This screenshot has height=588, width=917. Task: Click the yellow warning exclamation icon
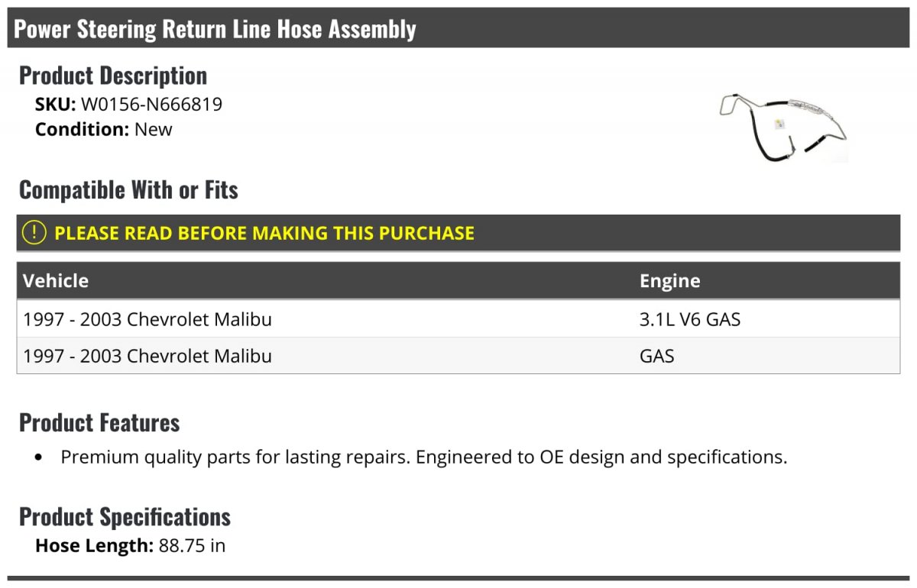click(x=34, y=233)
